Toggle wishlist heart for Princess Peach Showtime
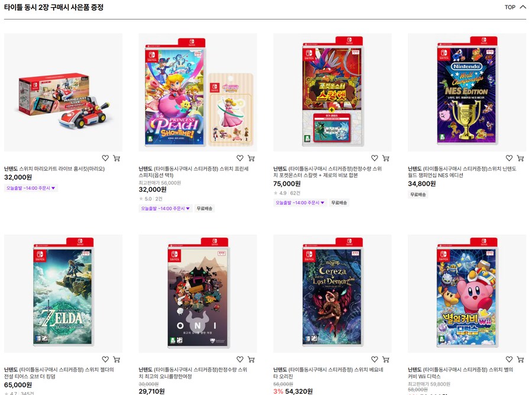 [x=240, y=158]
